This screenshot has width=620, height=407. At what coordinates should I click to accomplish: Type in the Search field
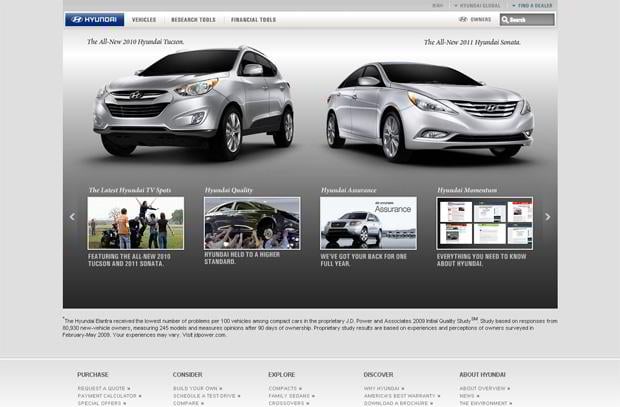532,19
